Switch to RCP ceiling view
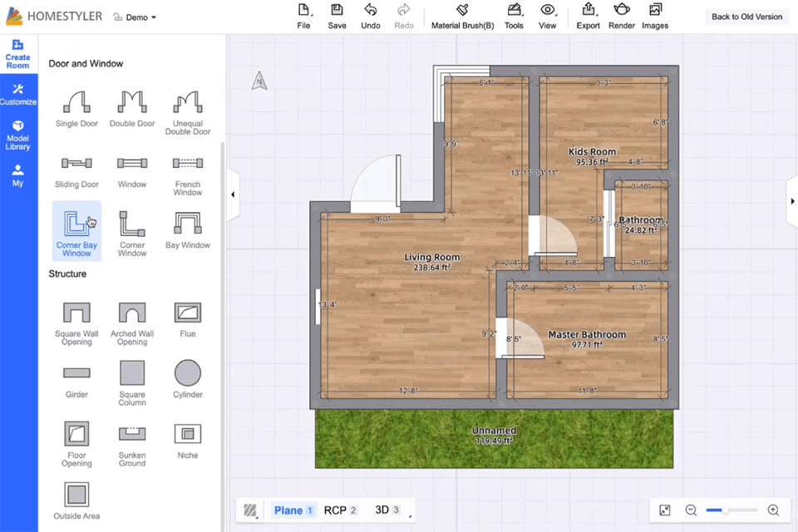 pos(341,510)
